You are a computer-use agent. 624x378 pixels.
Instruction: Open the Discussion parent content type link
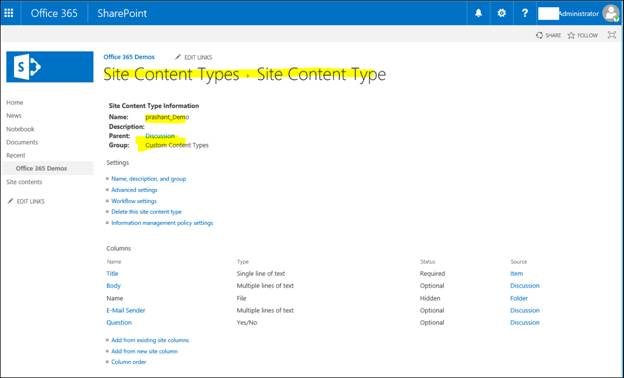tap(160, 136)
